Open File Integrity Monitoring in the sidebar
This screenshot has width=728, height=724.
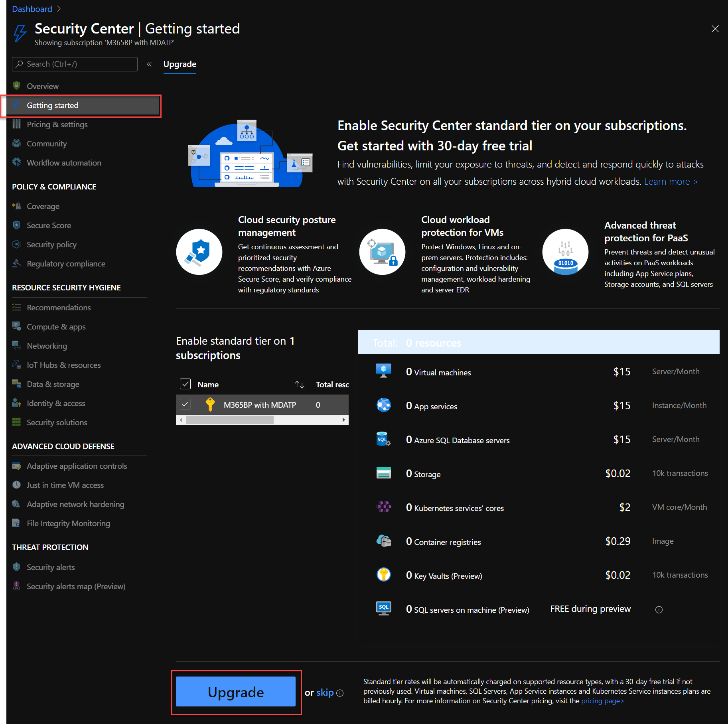[x=68, y=523]
